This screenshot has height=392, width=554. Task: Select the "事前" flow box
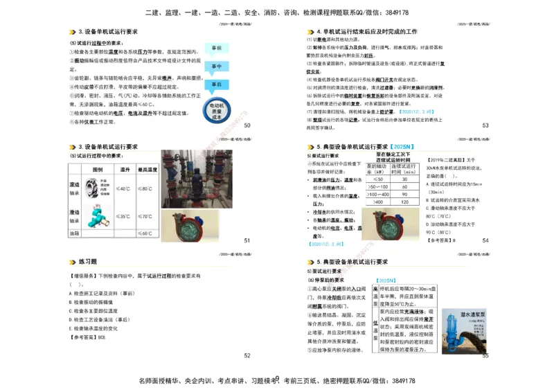(217, 48)
